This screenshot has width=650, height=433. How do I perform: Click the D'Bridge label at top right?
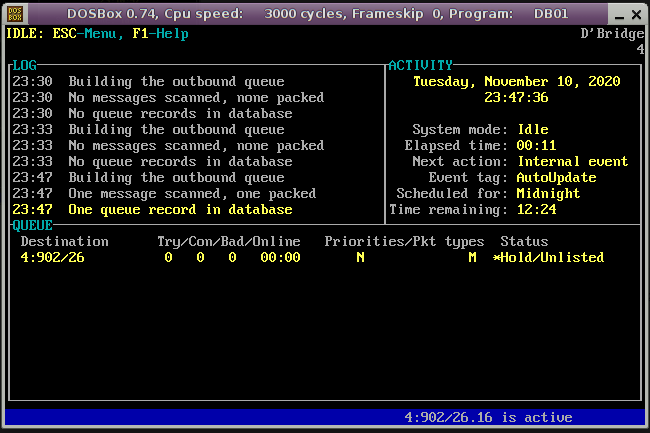click(612, 34)
